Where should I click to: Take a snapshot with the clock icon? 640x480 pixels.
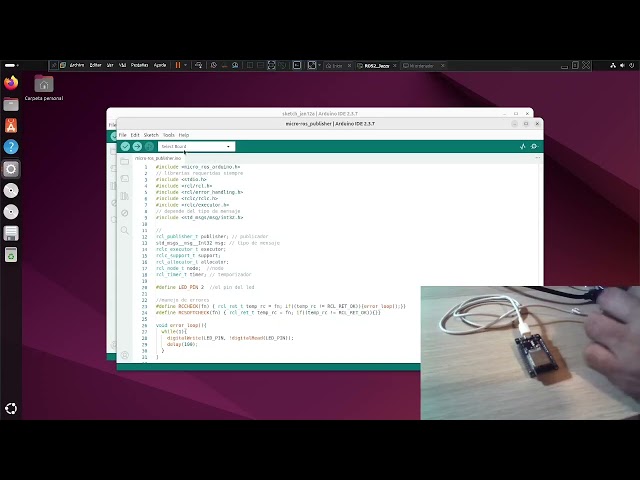coord(213,65)
